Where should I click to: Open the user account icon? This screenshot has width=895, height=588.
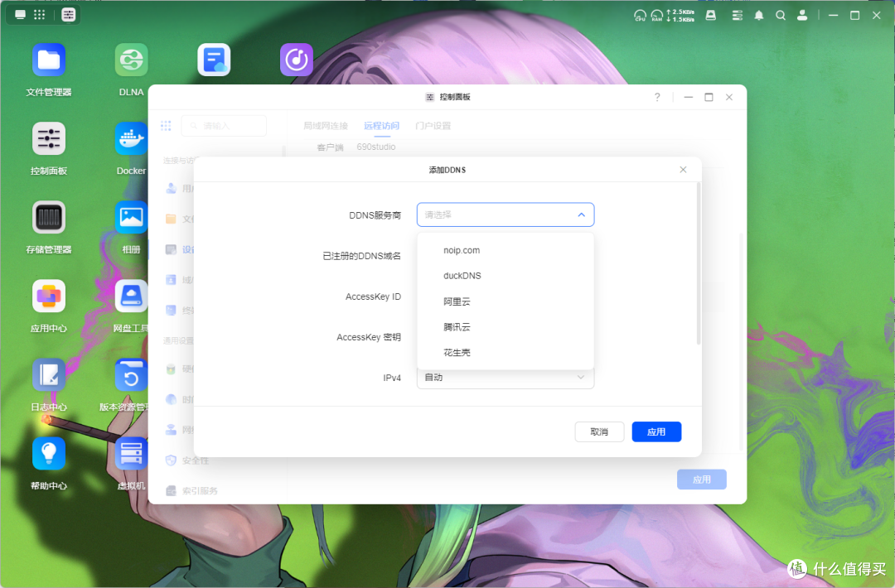click(x=802, y=16)
